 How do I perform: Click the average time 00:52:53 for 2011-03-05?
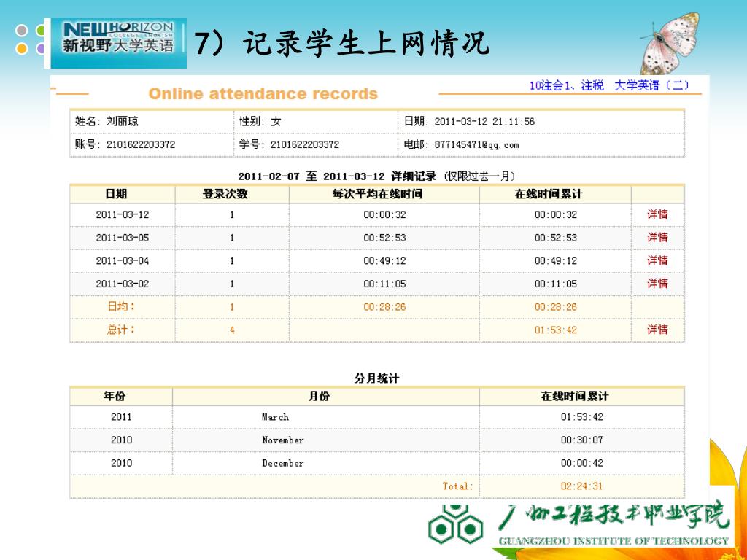[x=384, y=238]
